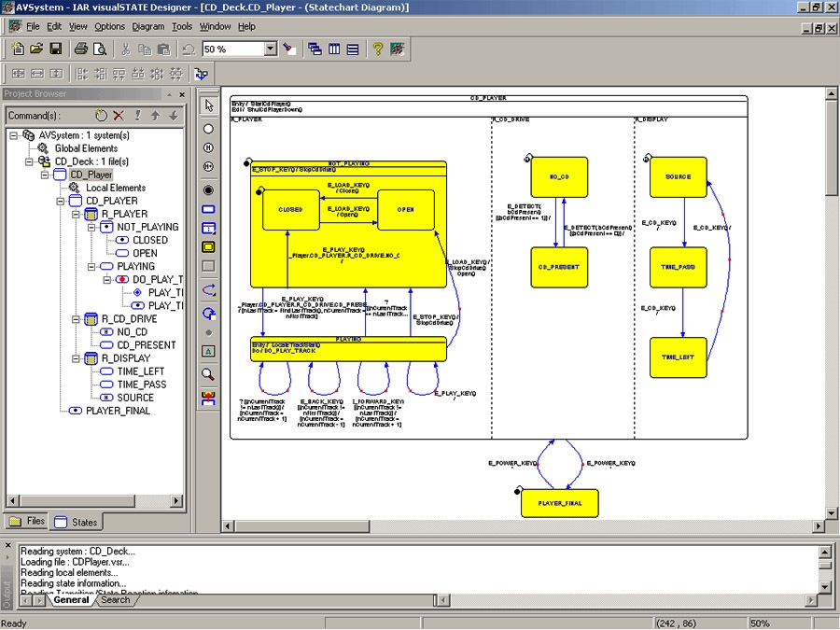Choose the yellow composite state tool
Screen dimensions: 840x630
(208, 247)
